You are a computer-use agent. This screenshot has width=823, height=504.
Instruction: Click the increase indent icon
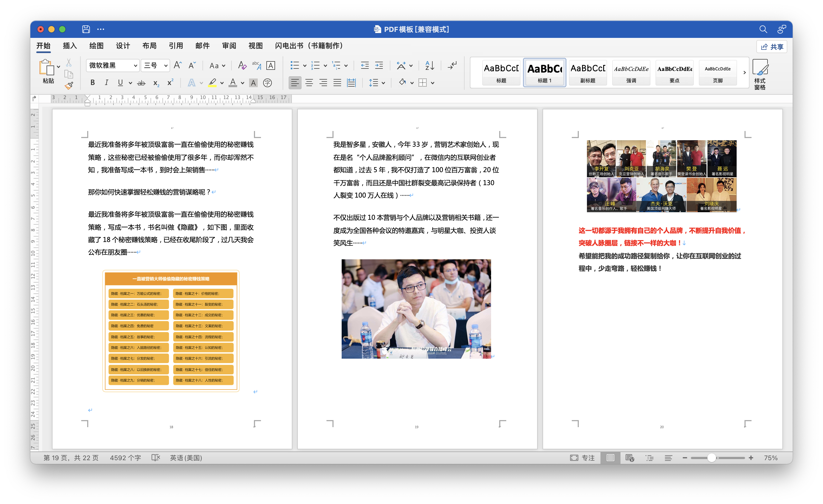pos(379,66)
